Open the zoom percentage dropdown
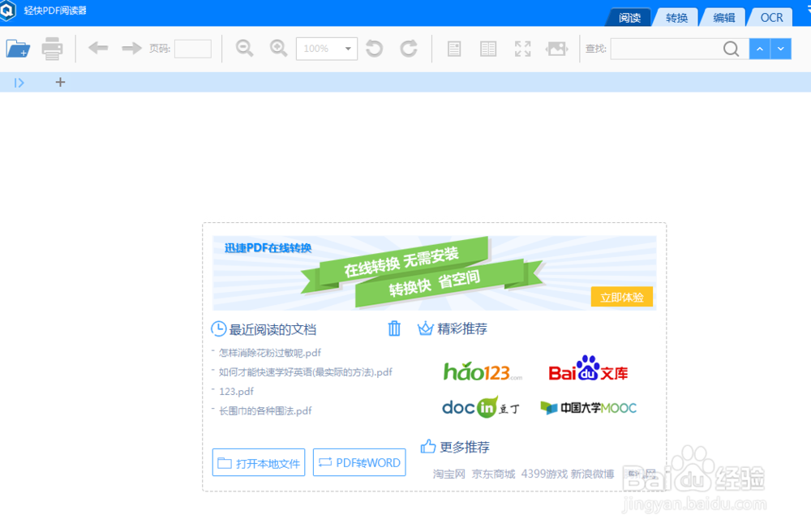Image resolution: width=811 pixels, height=532 pixels. click(x=349, y=48)
